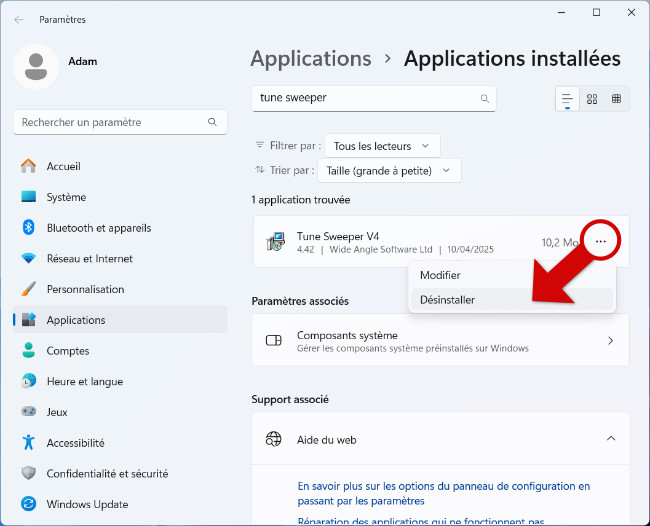
Task: Minimize the Paramètres window
Action: click(562, 13)
